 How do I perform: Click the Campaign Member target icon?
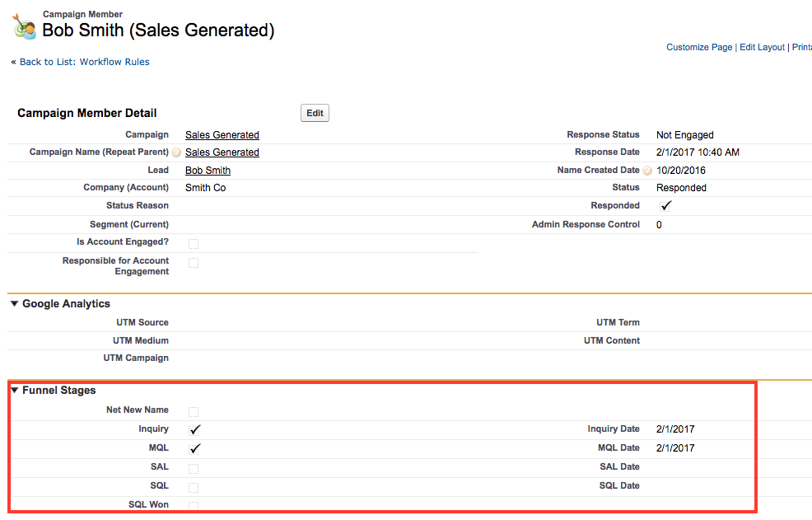[x=24, y=26]
